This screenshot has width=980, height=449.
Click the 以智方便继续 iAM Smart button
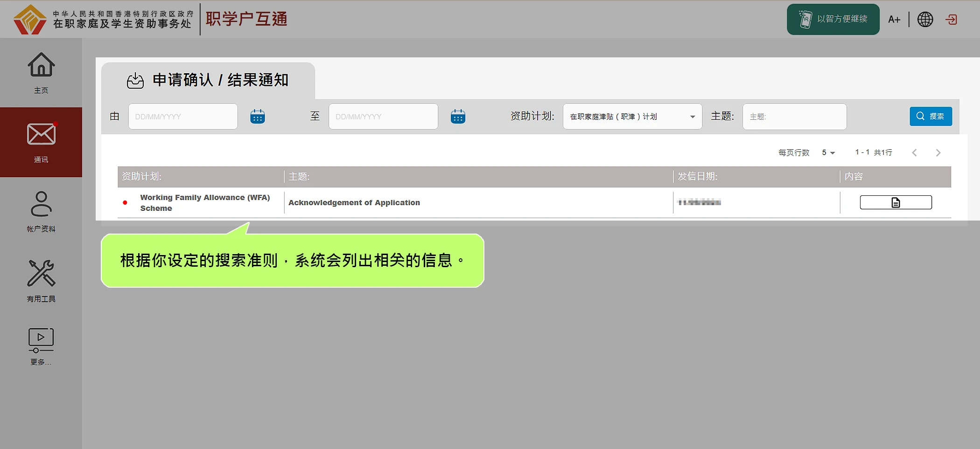[833, 19]
